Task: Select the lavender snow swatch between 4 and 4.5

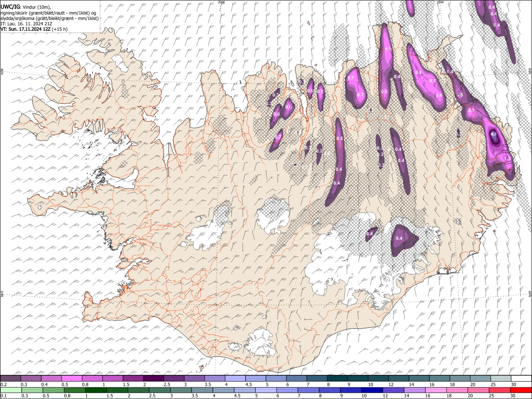Action: pos(235,378)
